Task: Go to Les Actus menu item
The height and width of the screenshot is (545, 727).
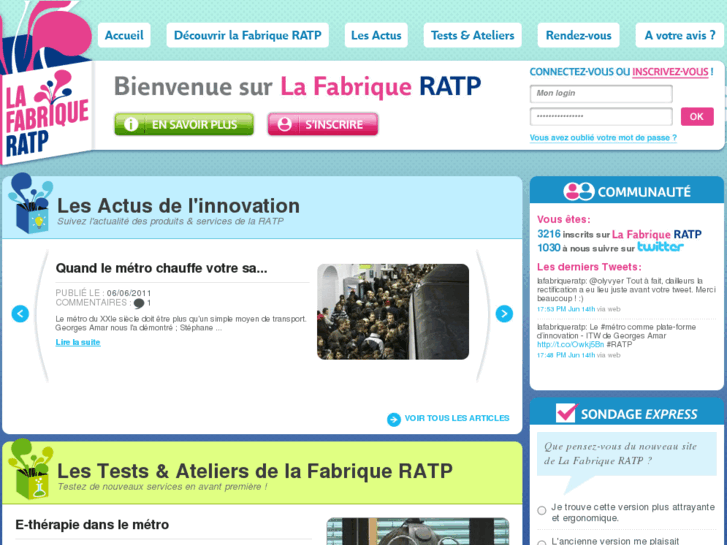Action: pyautogui.click(x=376, y=35)
